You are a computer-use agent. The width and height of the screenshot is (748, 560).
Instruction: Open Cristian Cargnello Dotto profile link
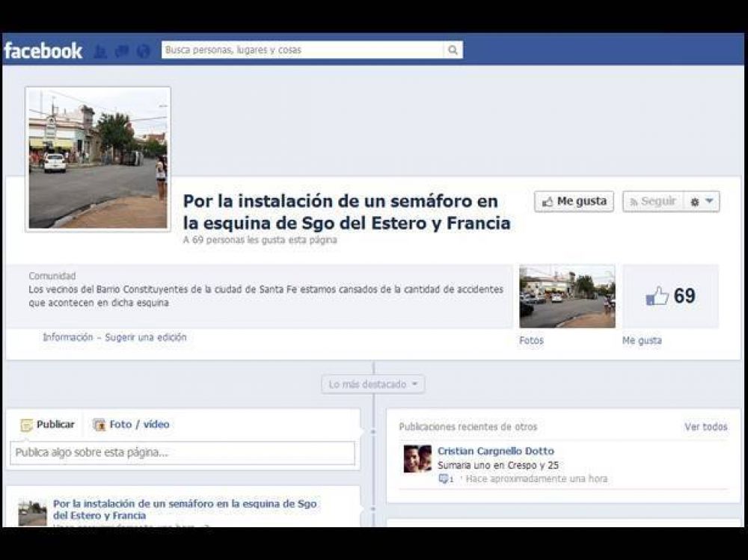point(496,451)
